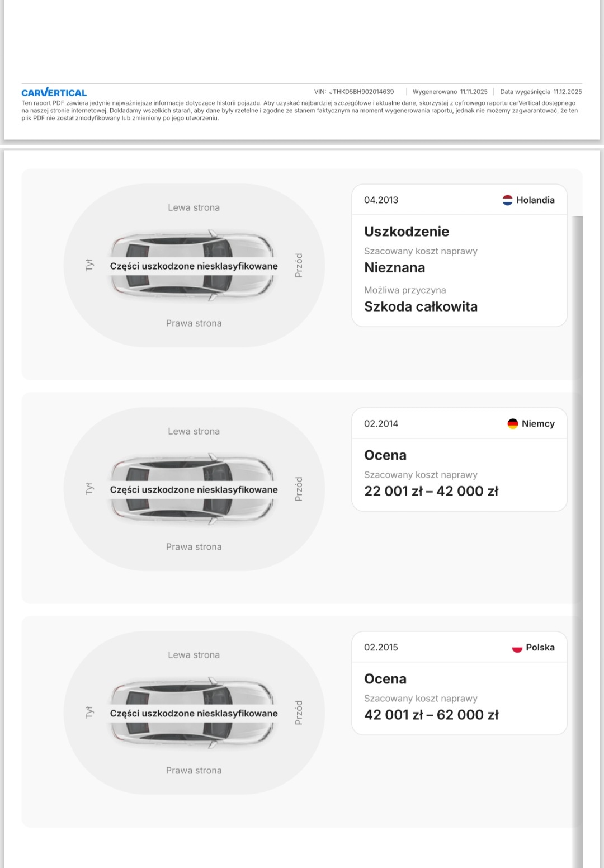Click the expiry date 11.12.2025
Image resolution: width=604 pixels, height=868 pixels.
tap(567, 92)
